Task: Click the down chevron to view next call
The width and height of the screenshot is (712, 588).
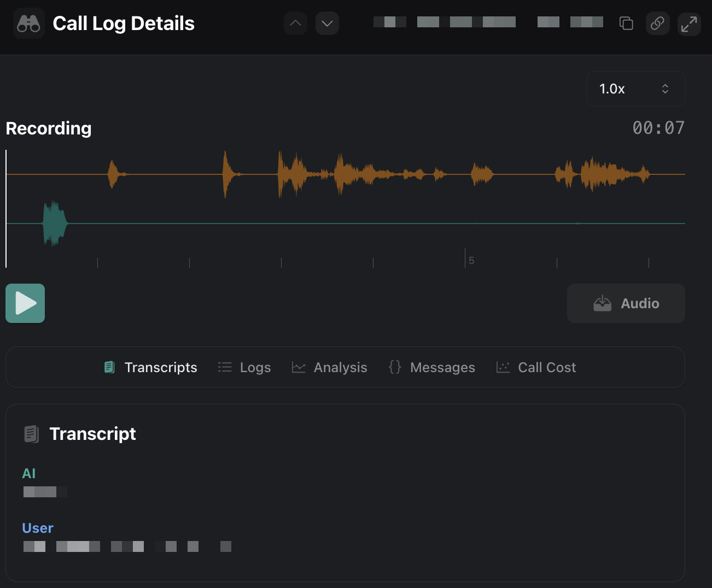Action: coord(327,23)
